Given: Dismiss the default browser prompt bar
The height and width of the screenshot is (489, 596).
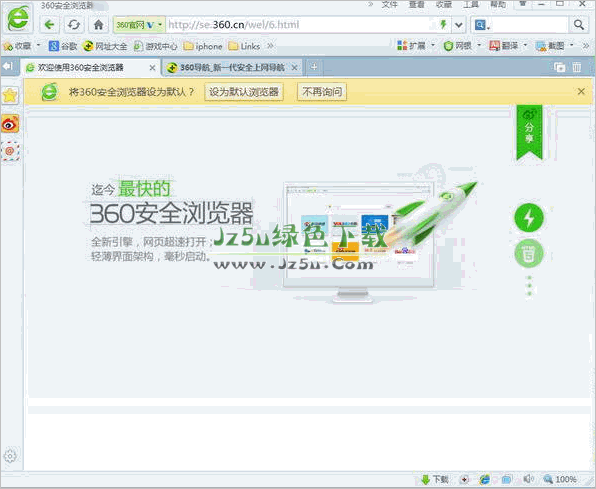Looking at the screenshot, I should point(581,91).
